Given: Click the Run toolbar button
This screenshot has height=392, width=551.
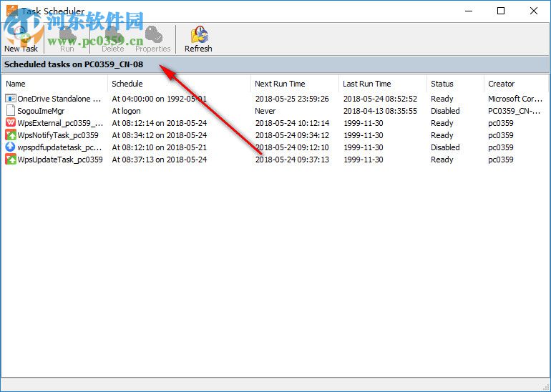Looking at the screenshot, I should click(x=67, y=39).
